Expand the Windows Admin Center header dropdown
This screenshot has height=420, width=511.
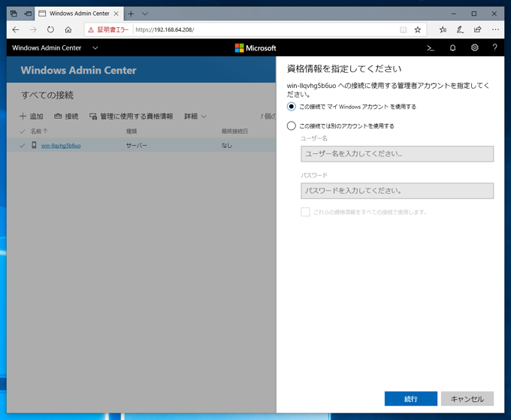click(95, 48)
